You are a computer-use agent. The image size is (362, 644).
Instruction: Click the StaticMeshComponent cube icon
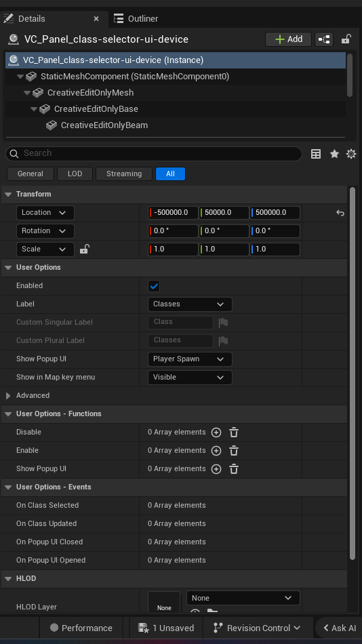pos(31,77)
